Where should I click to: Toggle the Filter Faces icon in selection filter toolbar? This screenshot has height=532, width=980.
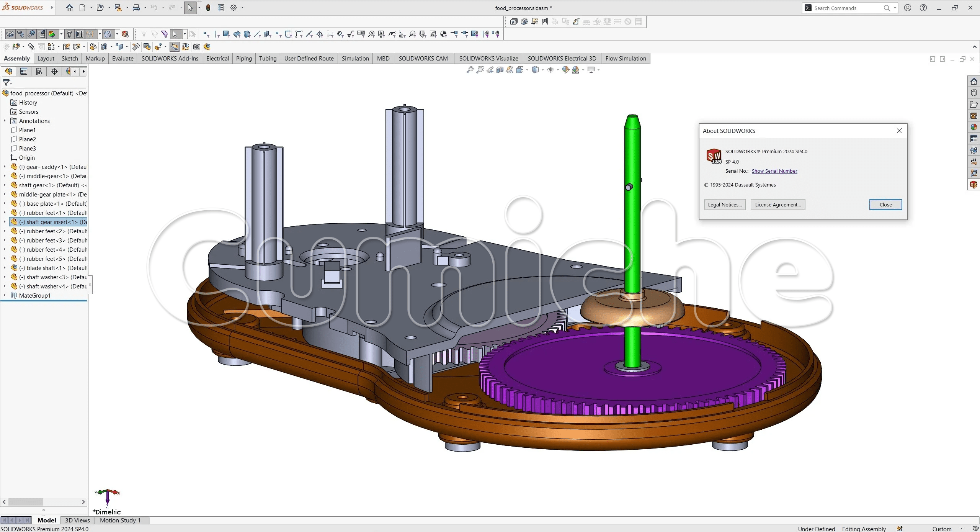pos(226,34)
